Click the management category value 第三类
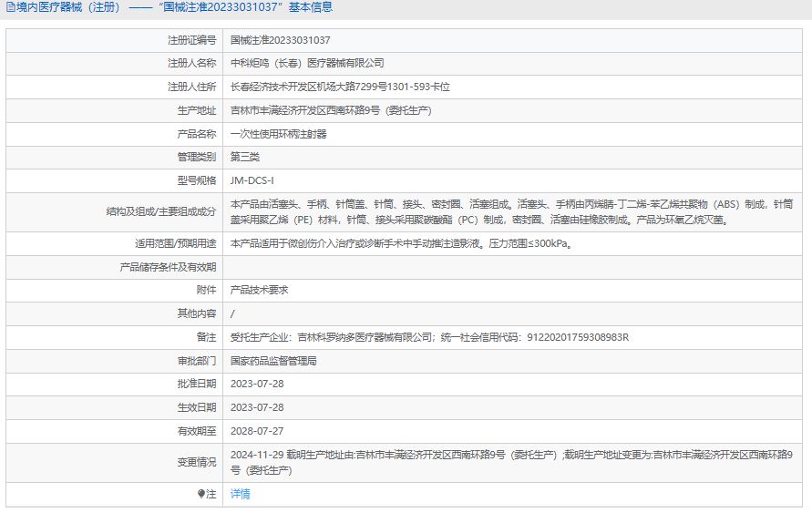The width and height of the screenshot is (812, 513). tap(244, 157)
